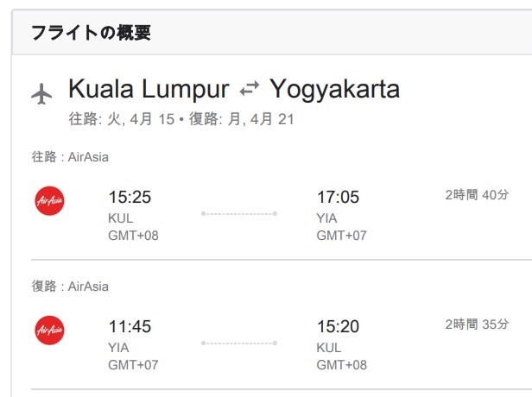Click the 往路 : AirAsia label

point(70,157)
